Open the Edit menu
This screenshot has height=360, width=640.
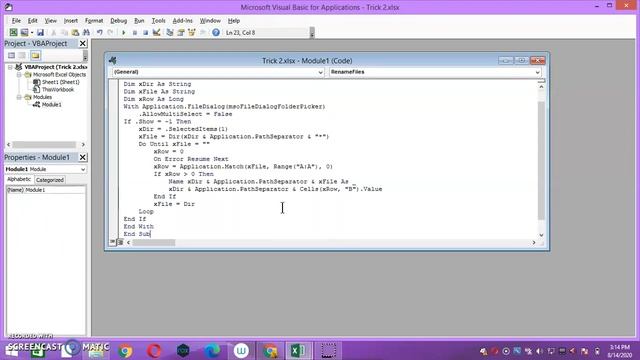tap(32, 20)
